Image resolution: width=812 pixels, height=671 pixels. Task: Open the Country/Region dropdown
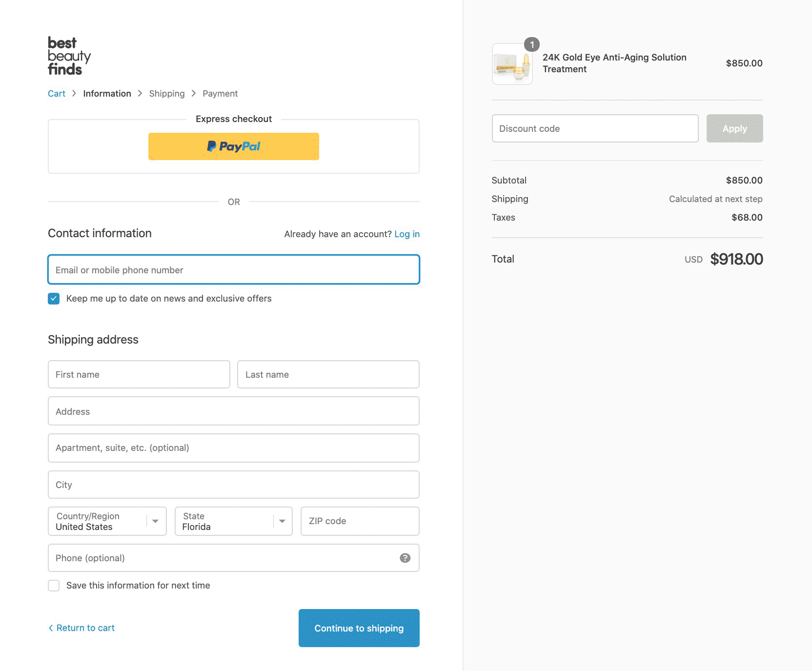pyautogui.click(x=107, y=521)
